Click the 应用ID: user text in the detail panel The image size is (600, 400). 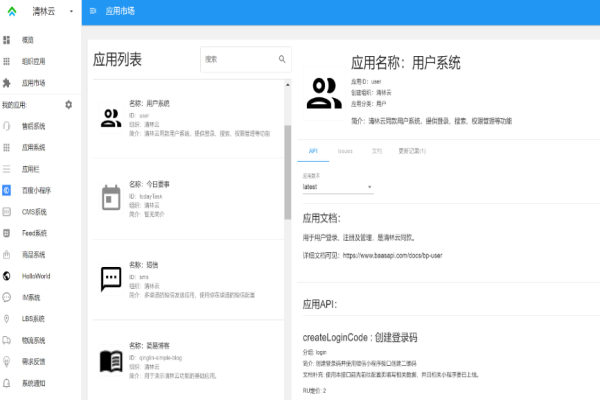pos(366,82)
